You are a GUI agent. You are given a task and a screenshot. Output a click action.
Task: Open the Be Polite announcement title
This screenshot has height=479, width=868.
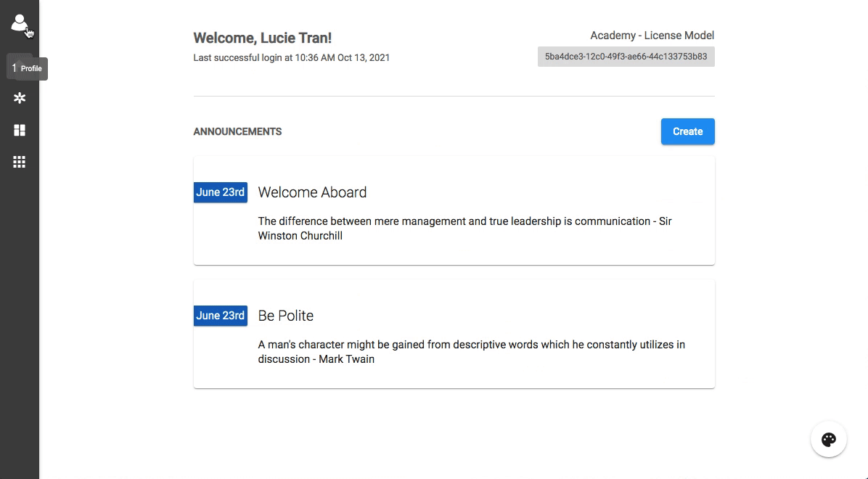click(286, 316)
